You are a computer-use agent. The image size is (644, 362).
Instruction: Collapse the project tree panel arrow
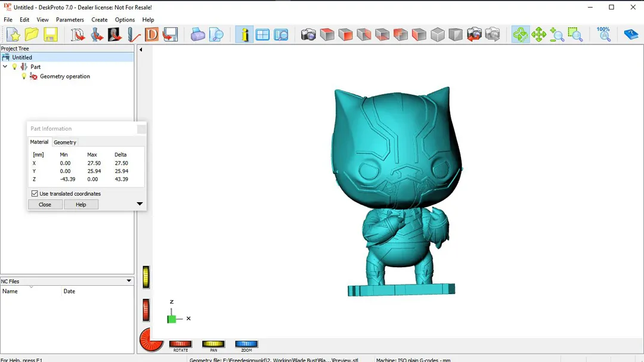(x=141, y=49)
